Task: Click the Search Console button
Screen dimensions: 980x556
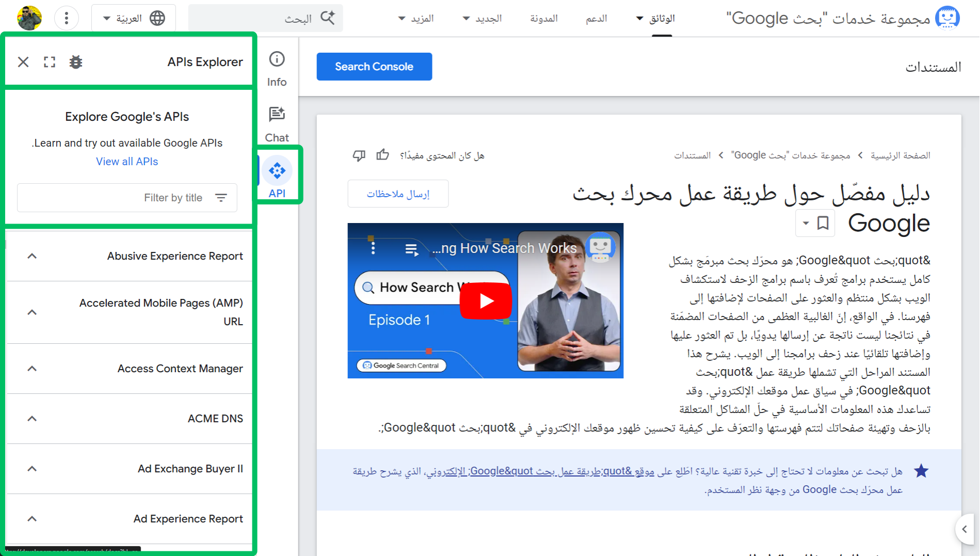Action: click(x=374, y=67)
